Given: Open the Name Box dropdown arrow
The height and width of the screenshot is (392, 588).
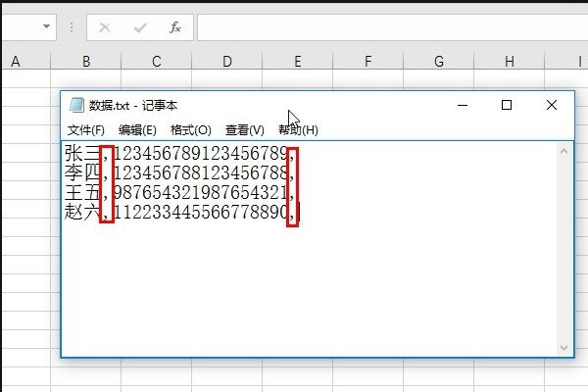Looking at the screenshot, I should pos(46,27).
